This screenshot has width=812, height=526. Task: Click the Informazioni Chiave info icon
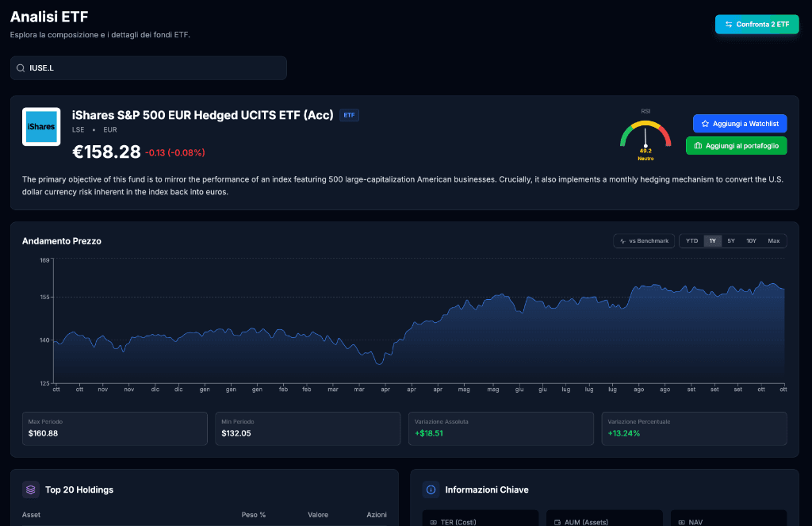(x=431, y=490)
